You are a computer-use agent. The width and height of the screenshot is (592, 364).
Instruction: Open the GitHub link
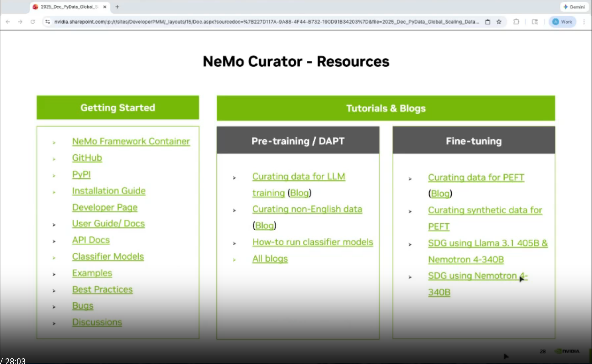[87, 158]
